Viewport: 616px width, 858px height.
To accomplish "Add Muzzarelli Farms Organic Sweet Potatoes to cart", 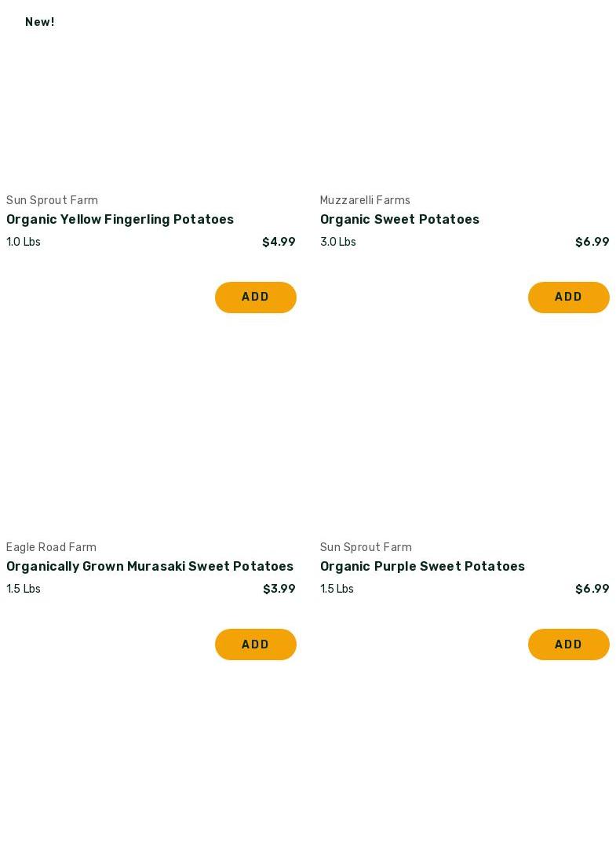I will pos(568,298).
